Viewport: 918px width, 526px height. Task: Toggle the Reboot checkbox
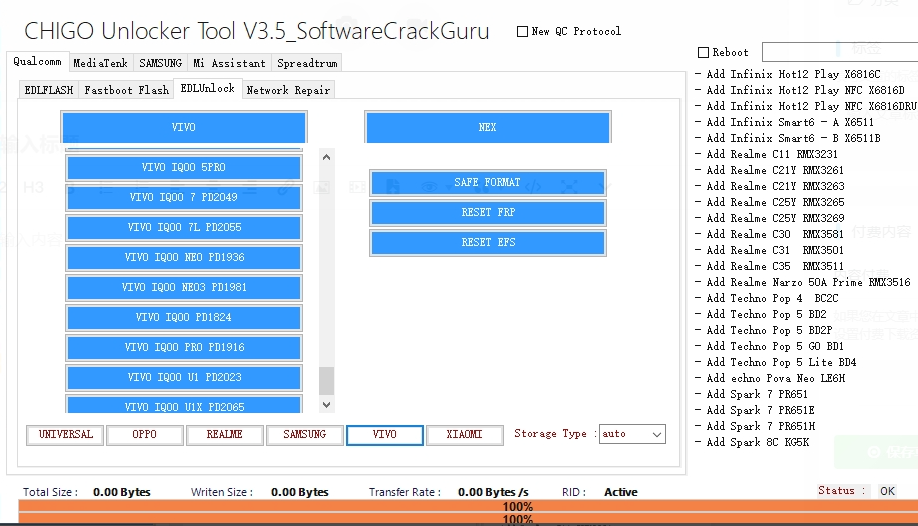[704, 53]
